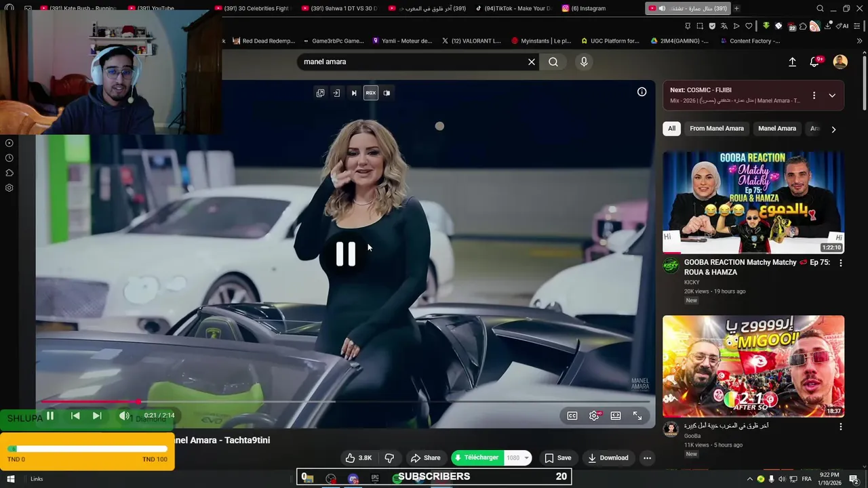
Task: Open the 'Red Dead Redemp...' bookmark
Action: click(263, 41)
